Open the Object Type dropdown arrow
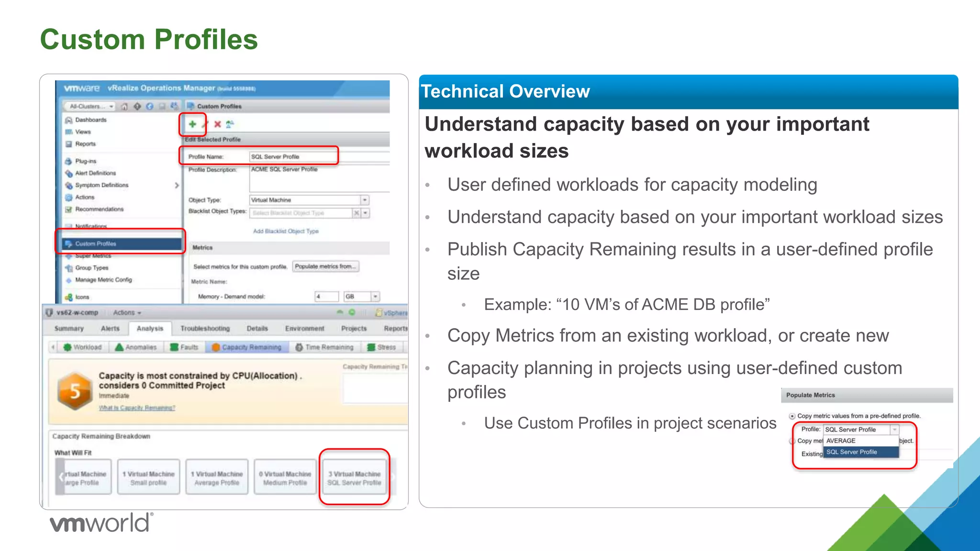 (365, 200)
